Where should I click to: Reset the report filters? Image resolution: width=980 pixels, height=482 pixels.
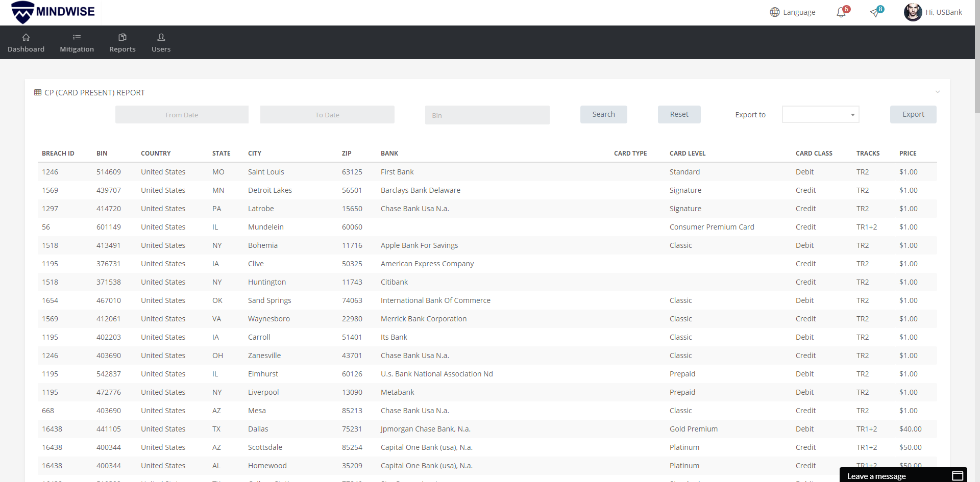click(679, 114)
